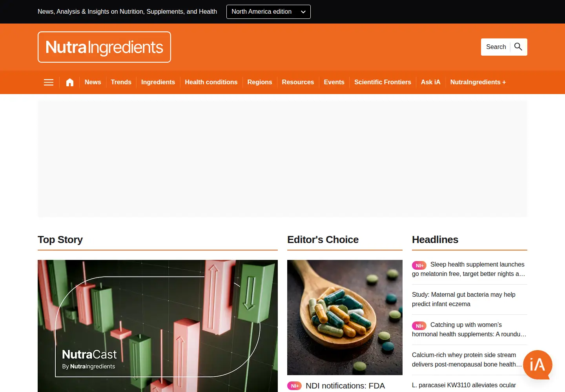565x392 pixels.
Task: Go to home via house icon
Action: (70, 82)
